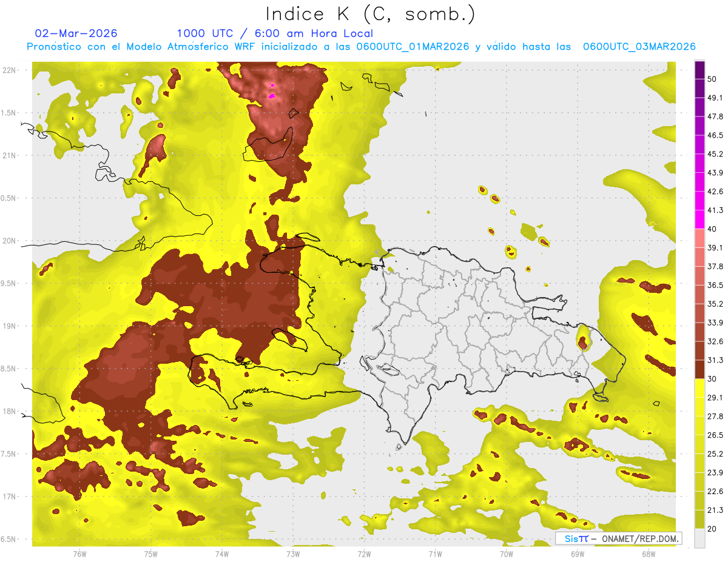This screenshot has height=562, width=728.
Task: Click the 70W longitude label
Action: [x=507, y=554]
